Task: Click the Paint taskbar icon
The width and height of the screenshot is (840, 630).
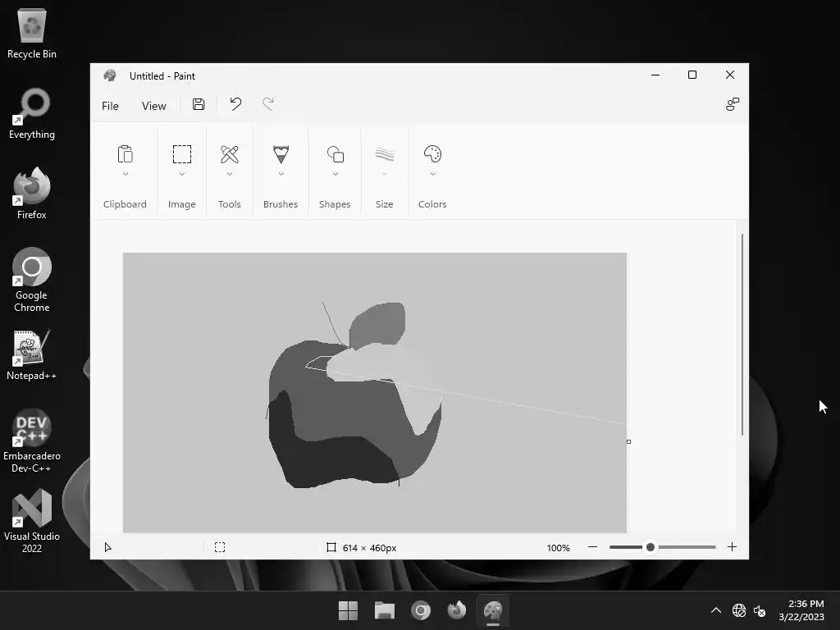Action: (493, 610)
